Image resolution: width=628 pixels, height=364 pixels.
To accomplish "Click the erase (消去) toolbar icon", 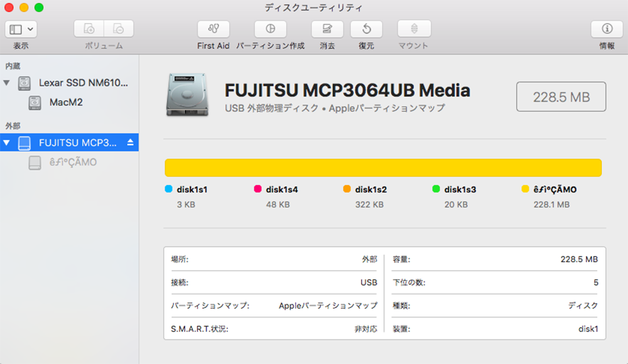I will click(327, 29).
